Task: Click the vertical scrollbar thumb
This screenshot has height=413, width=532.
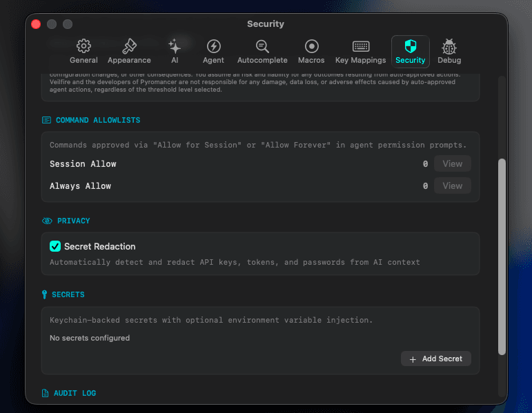Action: click(502, 256)
